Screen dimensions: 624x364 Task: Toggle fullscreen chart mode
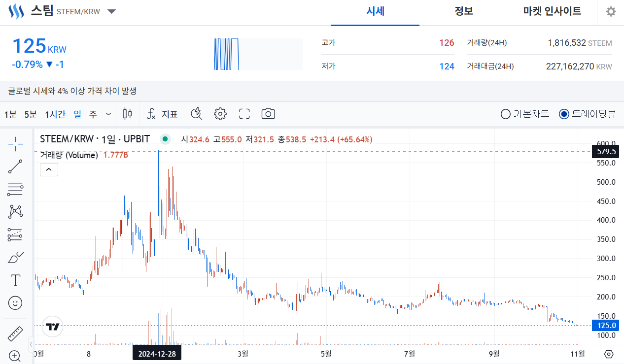tap(244, 114)
